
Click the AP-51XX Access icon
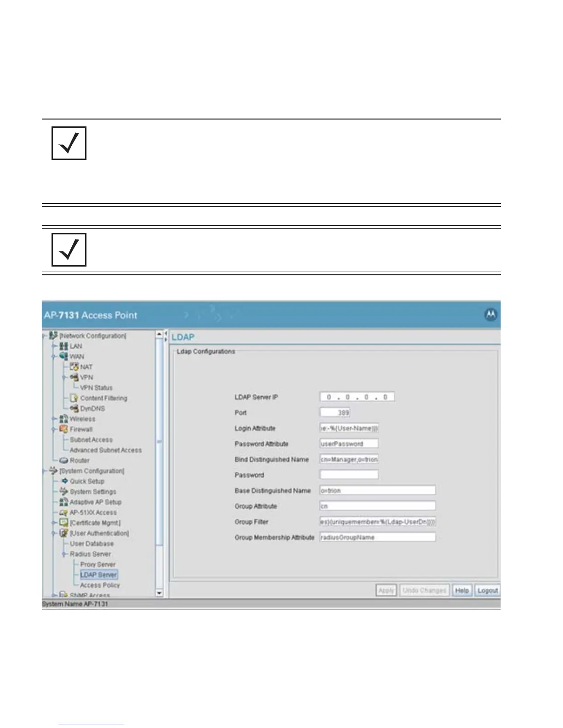tap(64, 512)
